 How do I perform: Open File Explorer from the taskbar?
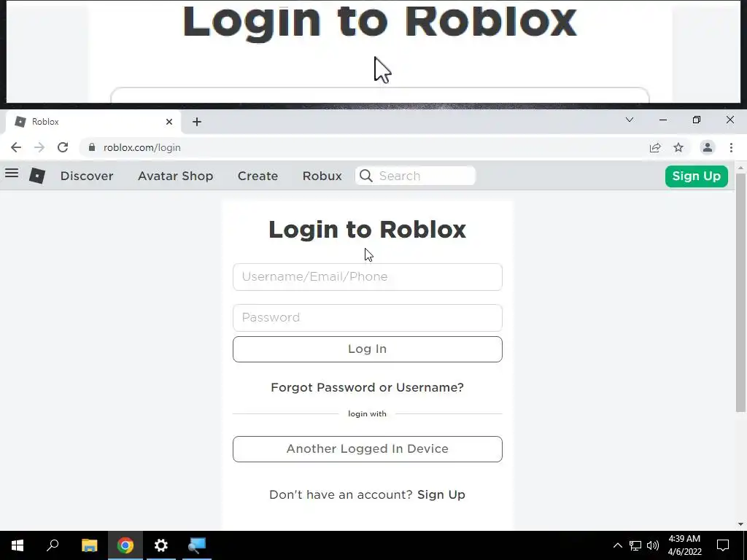click(89, 545)
